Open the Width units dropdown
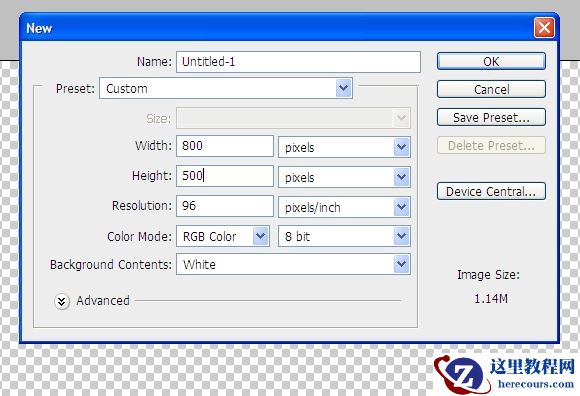The width and height of the screenshot is (580, 396). (344, 147)
